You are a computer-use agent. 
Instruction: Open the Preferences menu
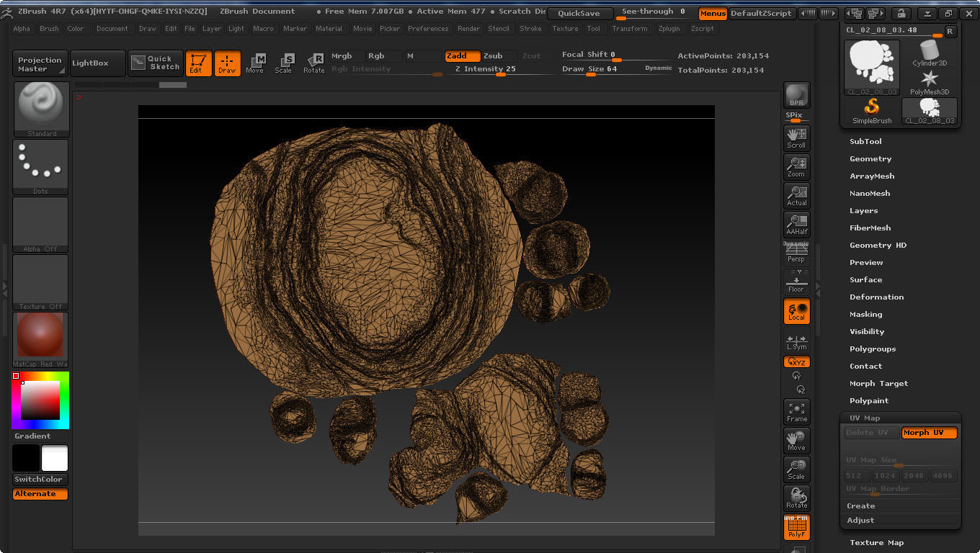(428, 29)
